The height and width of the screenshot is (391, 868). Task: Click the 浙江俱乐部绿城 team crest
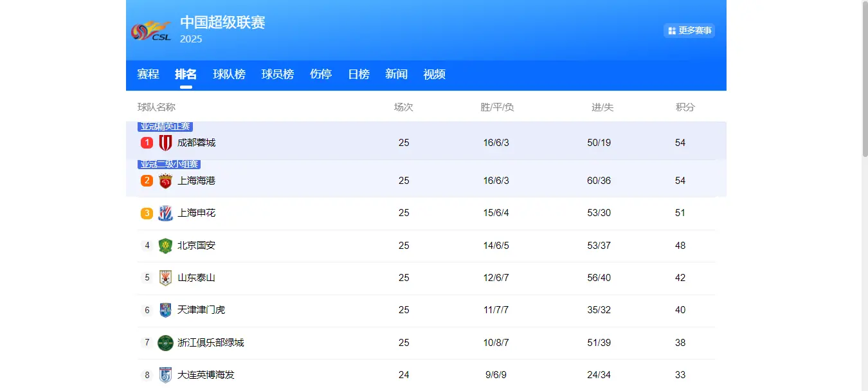pos(165,343)
